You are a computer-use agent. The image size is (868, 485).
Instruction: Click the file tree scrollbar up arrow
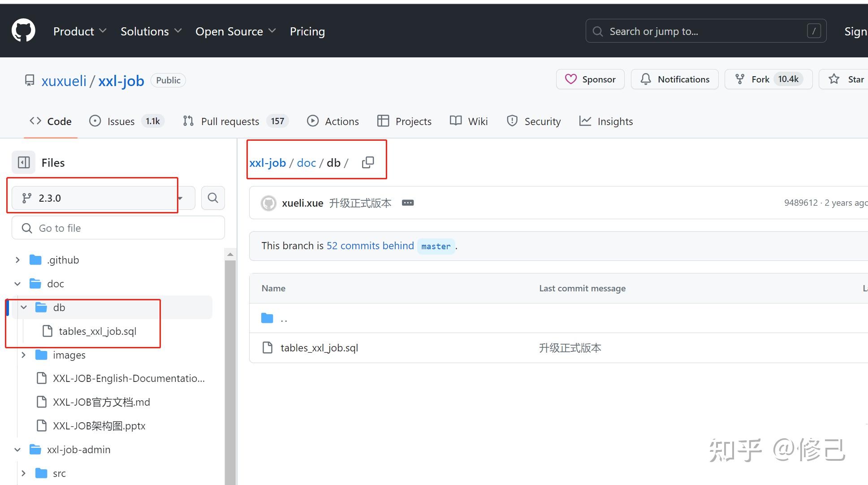pyautogui.click(x=230, y=254)
